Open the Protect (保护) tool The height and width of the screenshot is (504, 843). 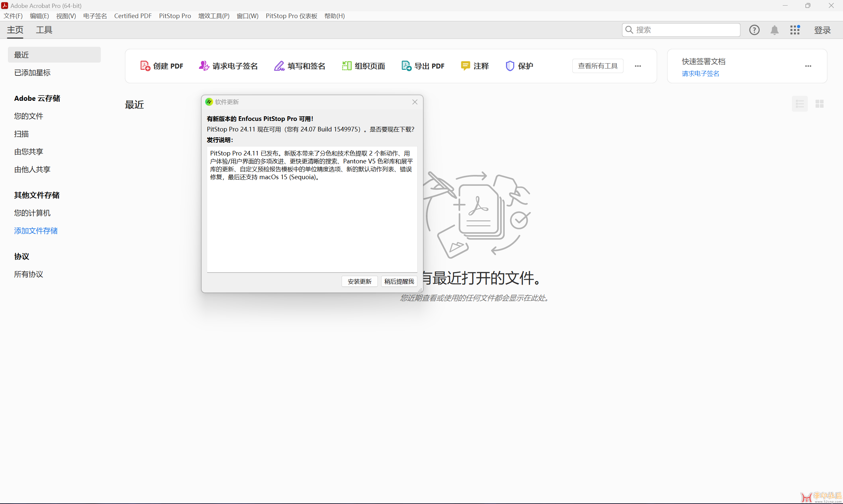pos(519,66)
